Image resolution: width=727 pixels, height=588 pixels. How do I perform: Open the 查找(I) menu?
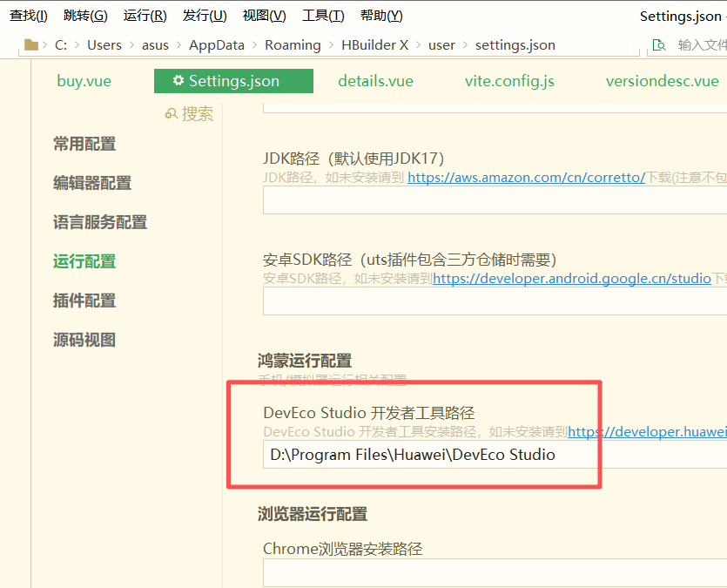pyautogui.click(x=28, y=16)
